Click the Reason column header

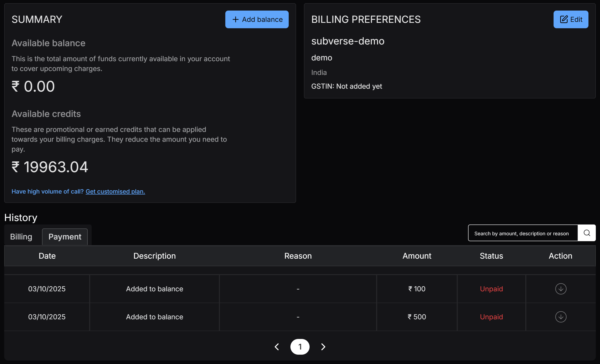click(x=298, y=256)
